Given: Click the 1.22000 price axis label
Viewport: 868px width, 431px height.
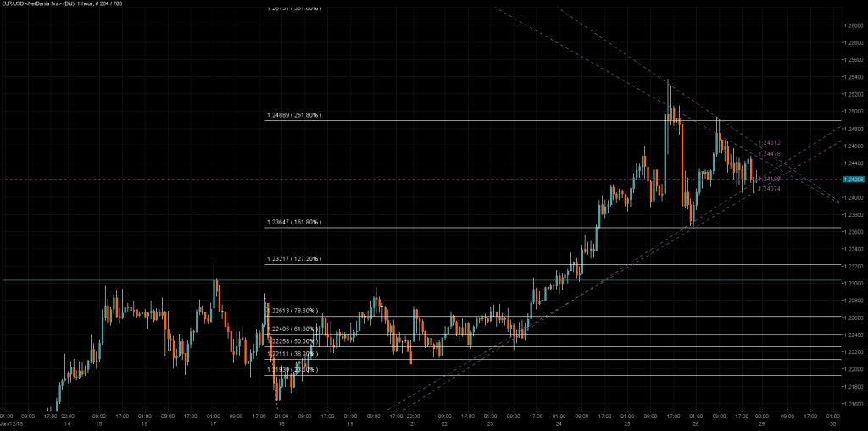Looking at the screenshot, I should pos(853,369).
